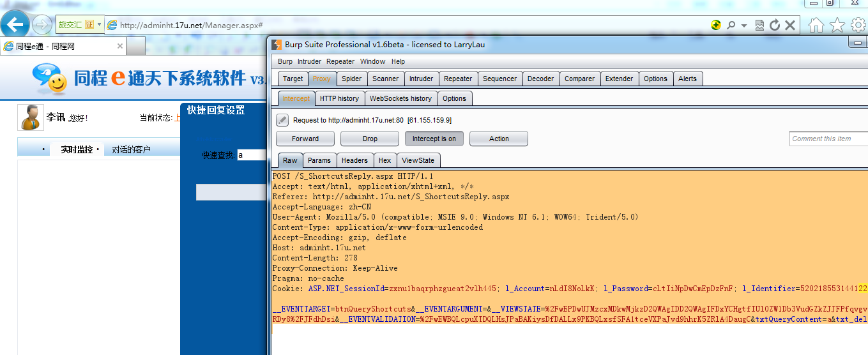The image size is (868, 355).
Task: Click the browser address bar URL
Action: click(191, 26)
